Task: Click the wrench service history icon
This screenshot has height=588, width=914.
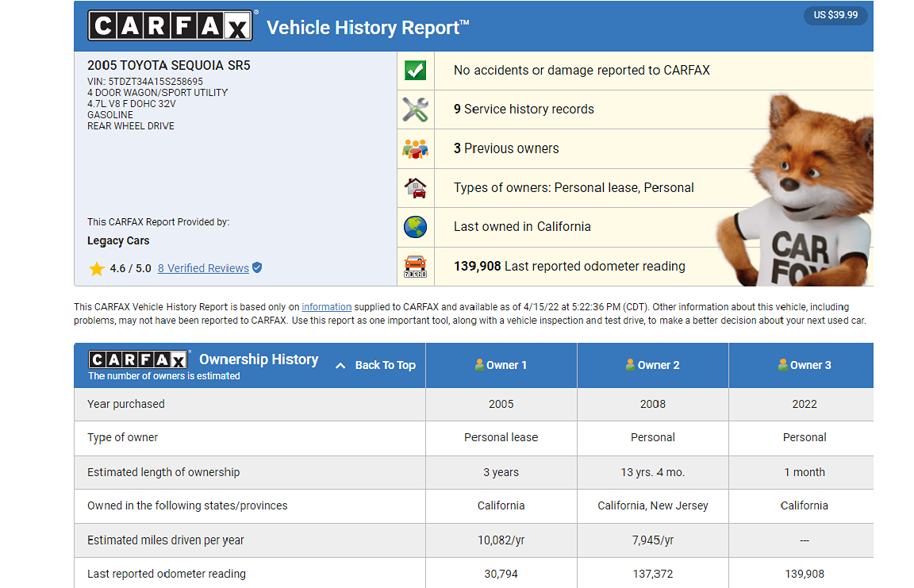Action: pos(415,110)
